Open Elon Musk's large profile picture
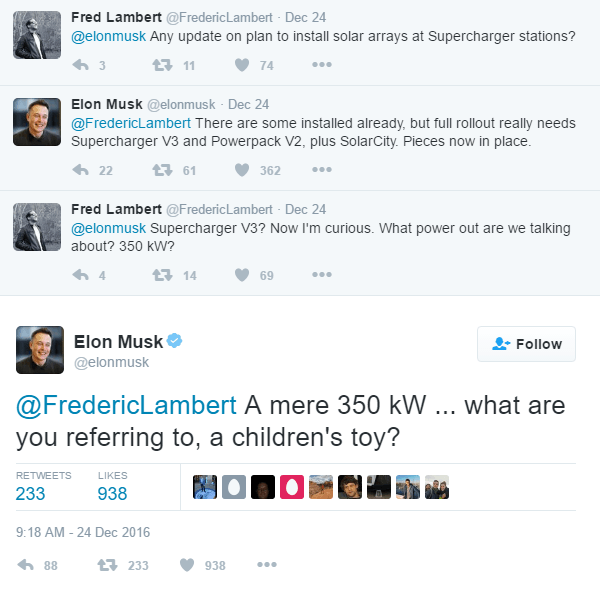 point(40,350)
